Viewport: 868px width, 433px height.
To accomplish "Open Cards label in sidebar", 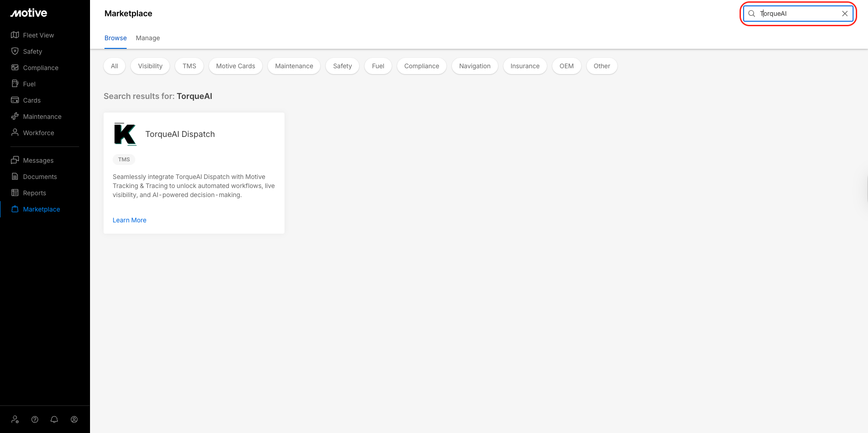I will pyautogui.click(x=32, y=100).
